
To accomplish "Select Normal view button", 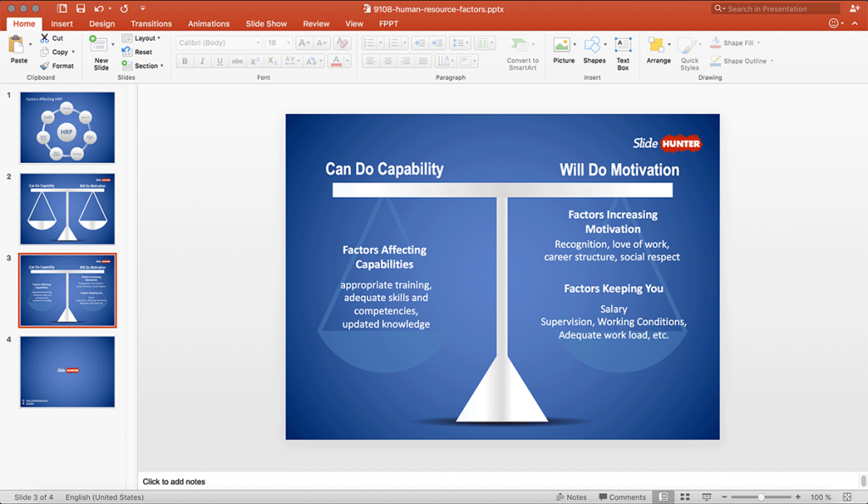I will 663,497.
